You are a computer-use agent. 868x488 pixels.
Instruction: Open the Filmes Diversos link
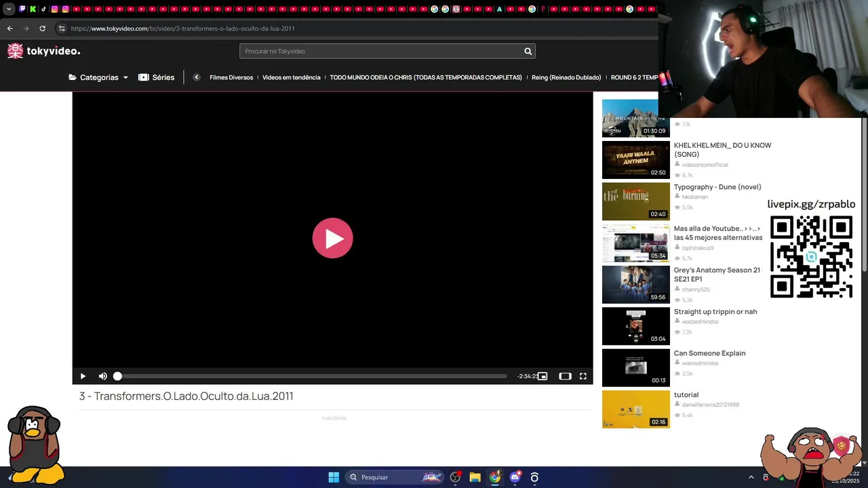pos(231,77)
